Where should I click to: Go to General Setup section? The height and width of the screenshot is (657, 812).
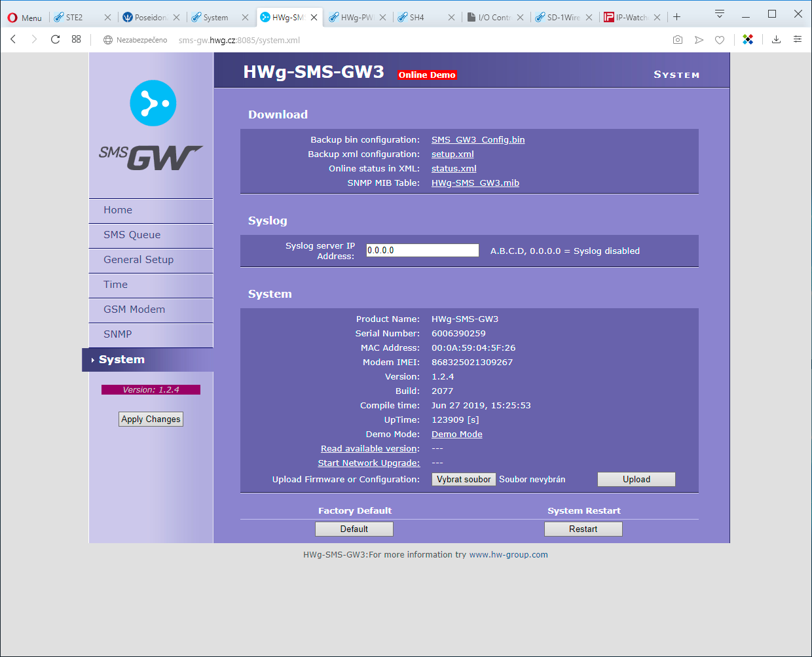pos(151,260)
